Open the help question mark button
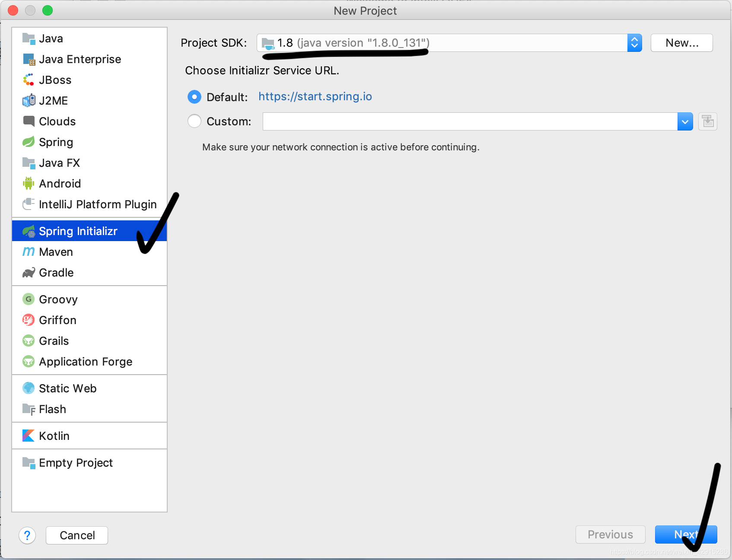This screenshot has height=560, width=732. [27, 535]
